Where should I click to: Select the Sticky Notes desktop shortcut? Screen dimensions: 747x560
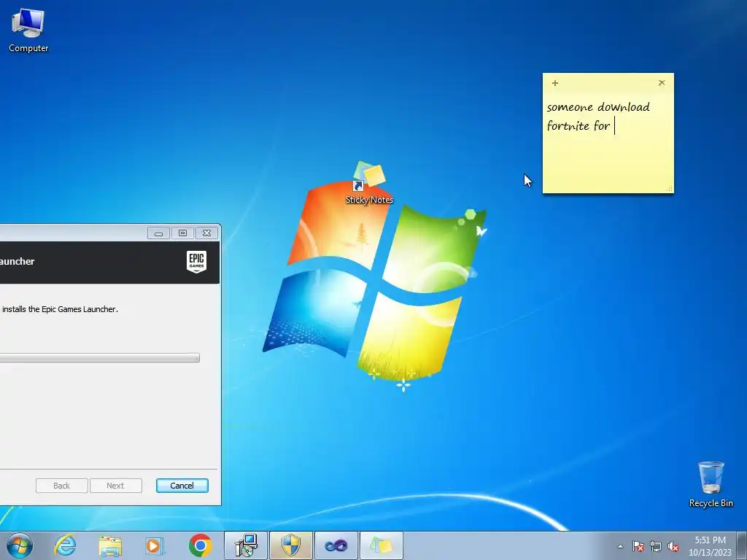[369, 183]
